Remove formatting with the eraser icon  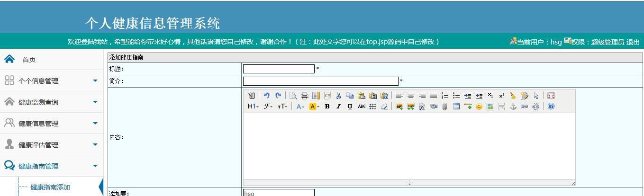pyautogui.click(x=384, y=107)
